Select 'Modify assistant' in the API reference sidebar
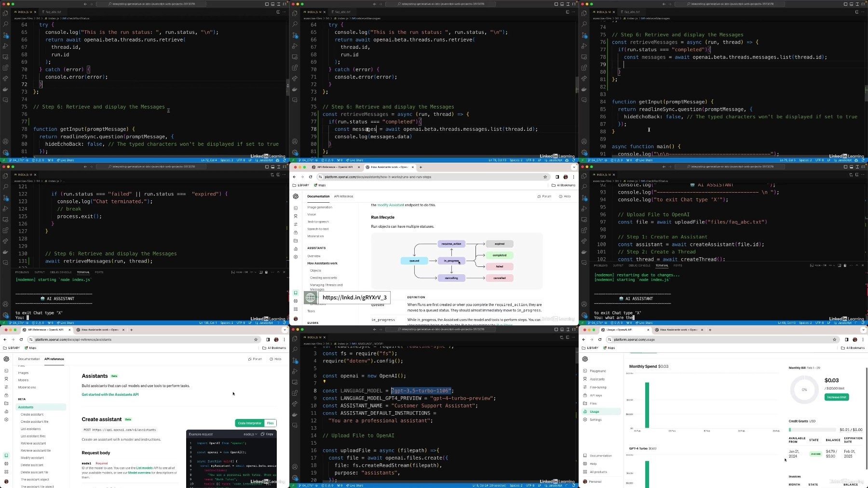The width and height of the screenshot is (868, 488). point(32,458)
